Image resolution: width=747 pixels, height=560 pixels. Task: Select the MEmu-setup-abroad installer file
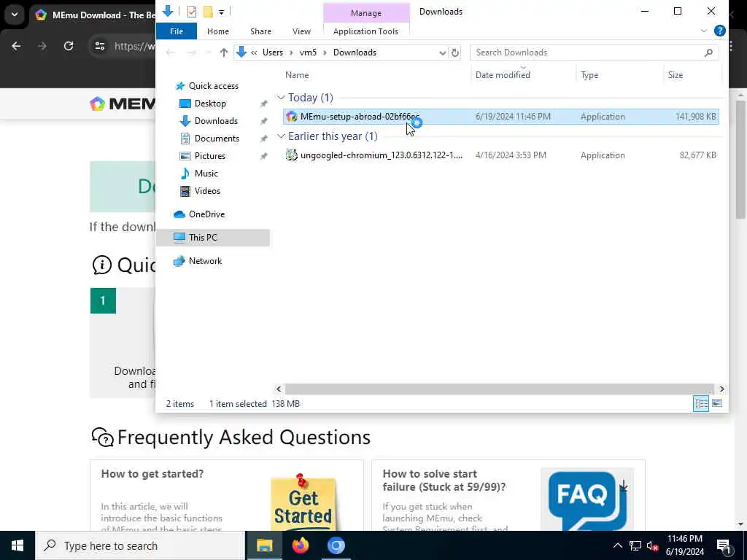pos(500,117)
